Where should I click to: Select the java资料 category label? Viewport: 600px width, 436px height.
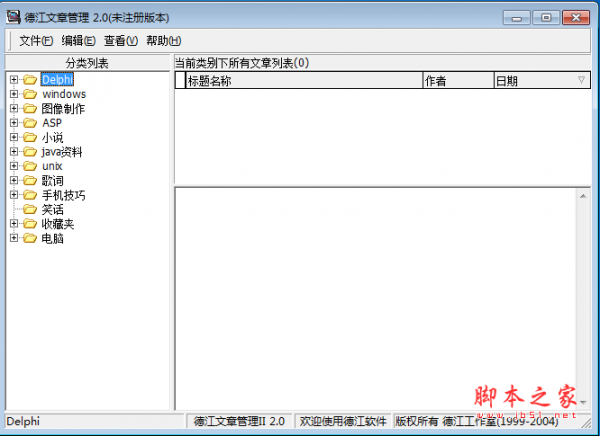click(62, 152)
